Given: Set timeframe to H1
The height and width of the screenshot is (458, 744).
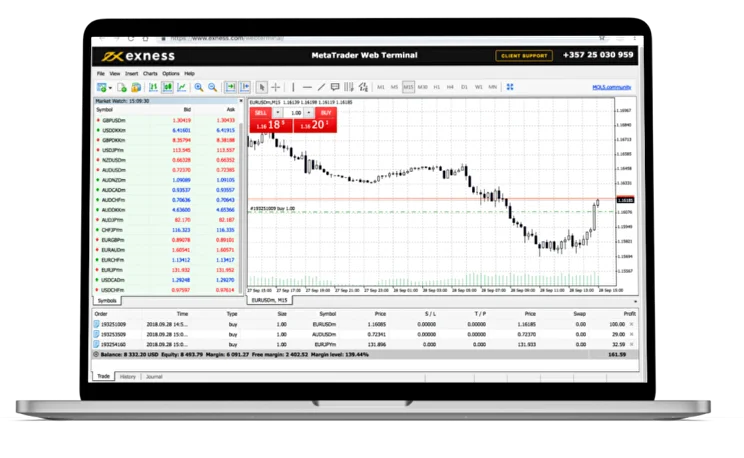Looking at the screenshot, I should click(437, 87).
